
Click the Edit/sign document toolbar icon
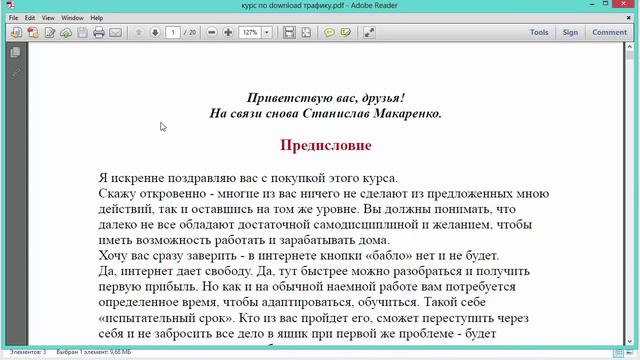click(50, 32)
